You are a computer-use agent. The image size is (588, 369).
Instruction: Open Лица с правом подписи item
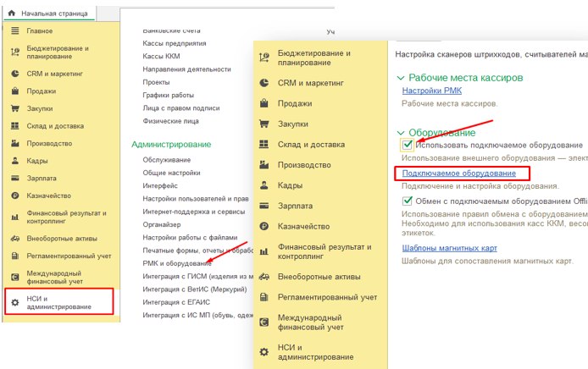[181, 107]
